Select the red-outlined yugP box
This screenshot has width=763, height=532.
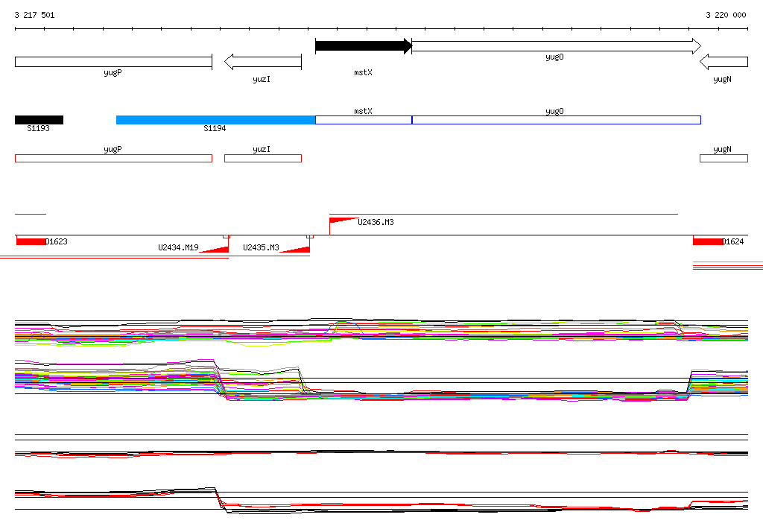click(x=113, y=158)
